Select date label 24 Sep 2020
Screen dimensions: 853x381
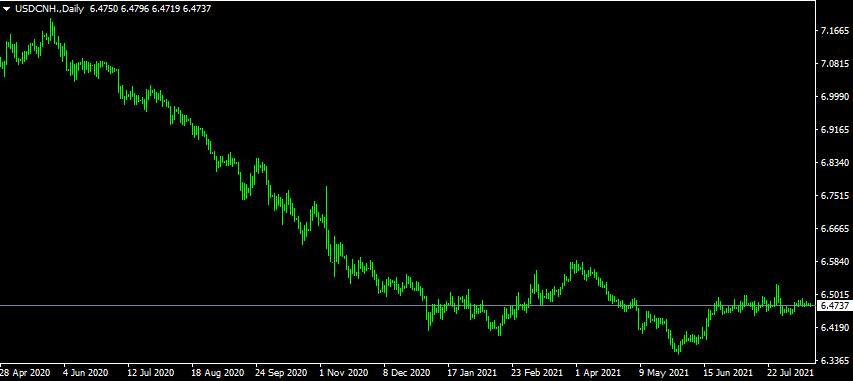point(281,373)
